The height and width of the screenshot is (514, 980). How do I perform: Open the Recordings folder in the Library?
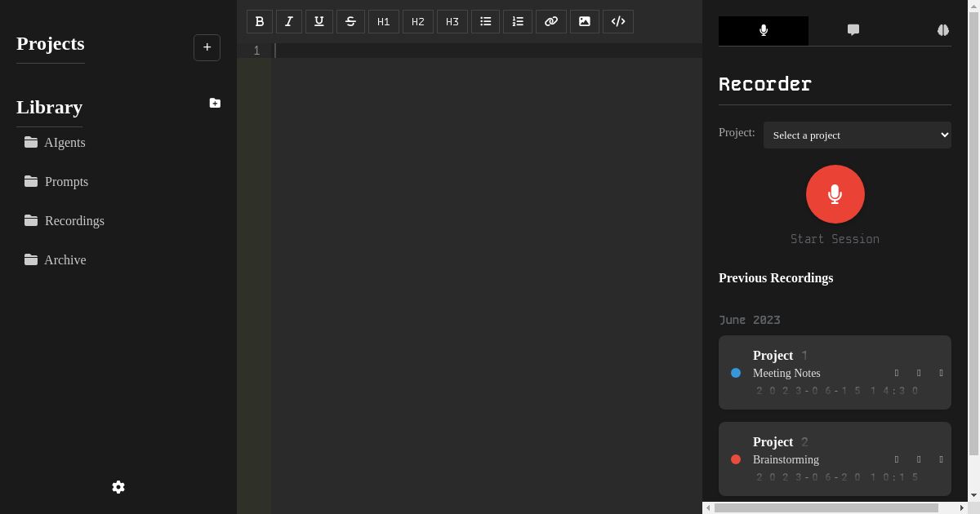tap(74, 220)
